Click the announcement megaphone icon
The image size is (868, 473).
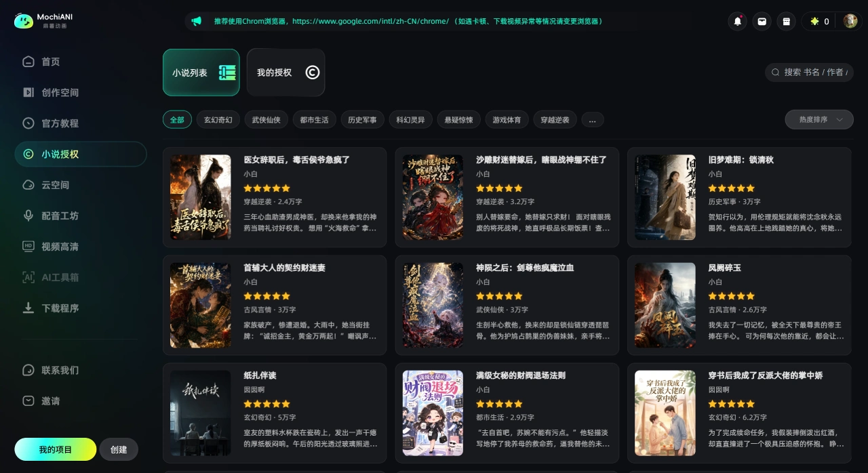196,21
